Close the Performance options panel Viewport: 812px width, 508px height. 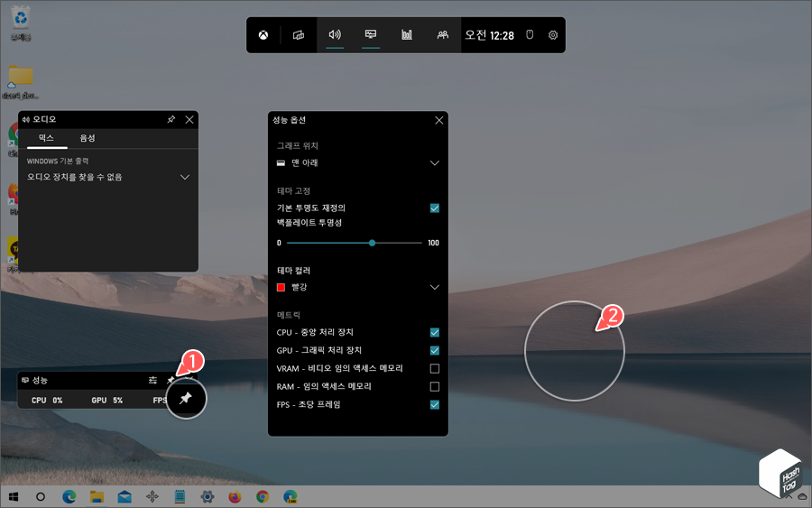click(439, 120)
